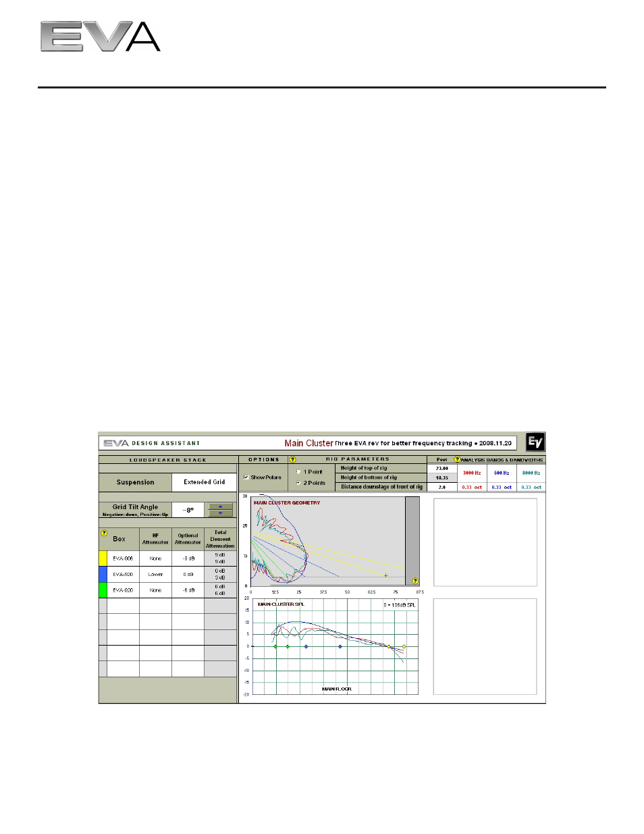Viewport: 644px width, 834px height.
Task: Click the yellow color swatch for EVA-906
Action: [x=103, y=558]
